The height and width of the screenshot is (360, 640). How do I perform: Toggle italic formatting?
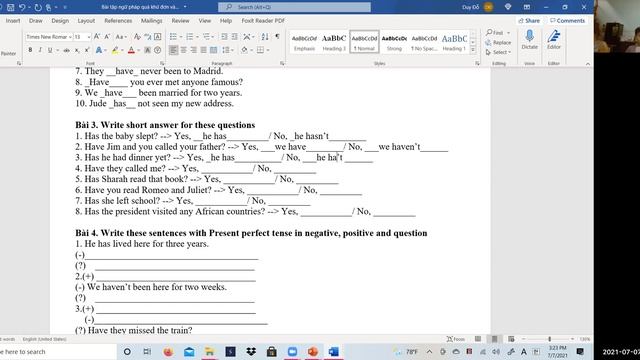40,50
